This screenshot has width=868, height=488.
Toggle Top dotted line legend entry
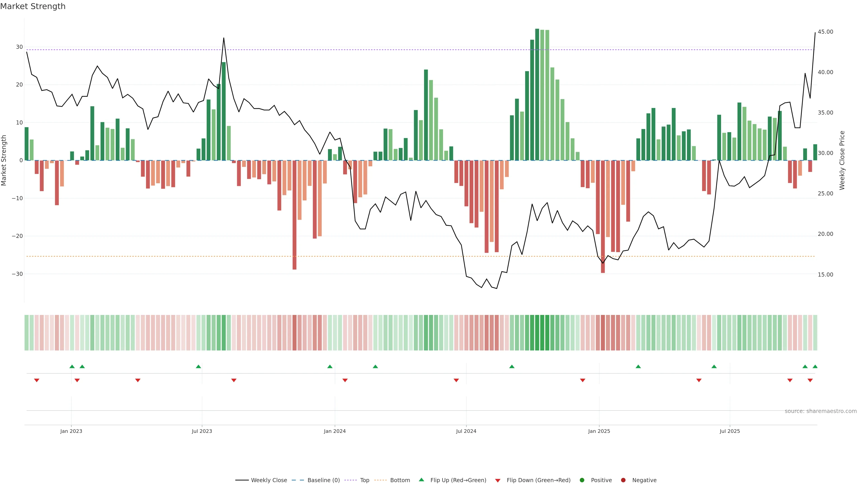pyautogui.click(x=364, y=480)
